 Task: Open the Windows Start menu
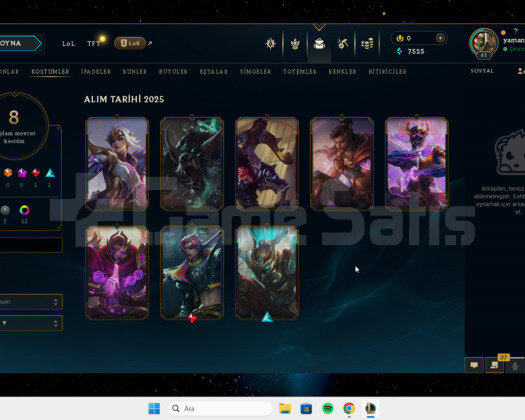point(154,409)
